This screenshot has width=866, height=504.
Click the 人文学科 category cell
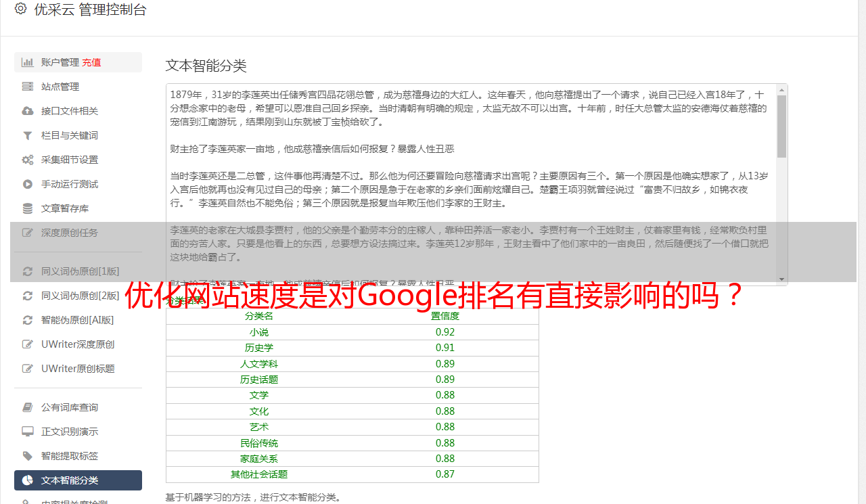[258, 364]
